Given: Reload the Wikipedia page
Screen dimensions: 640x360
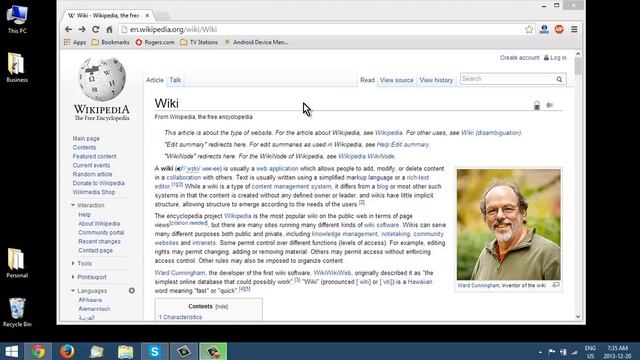Looking at the screenshot, I should point(96,29).
